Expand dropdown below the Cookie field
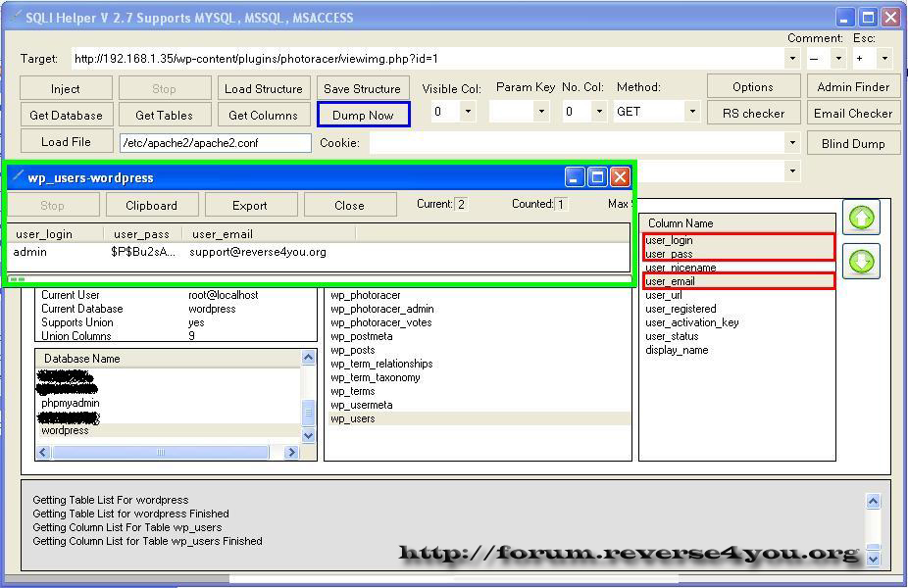This screenshot has width=908, height=588. point(792,171)
